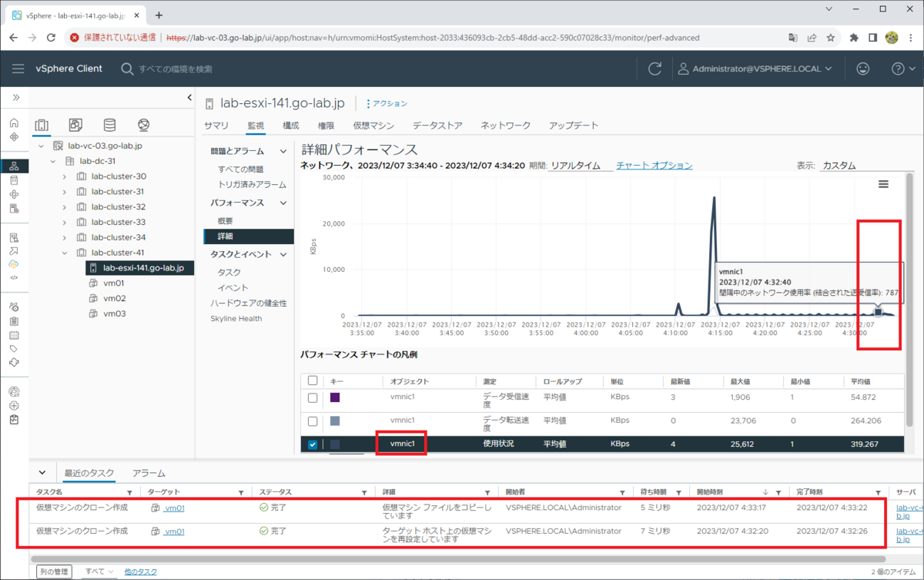Open the vSphere Client hamburger menu

[x=18, y=69]
